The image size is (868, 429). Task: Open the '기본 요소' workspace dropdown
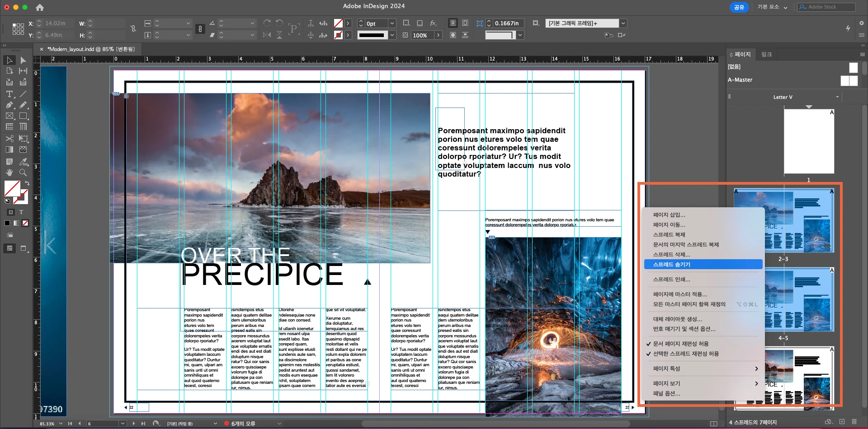(772, 7)
